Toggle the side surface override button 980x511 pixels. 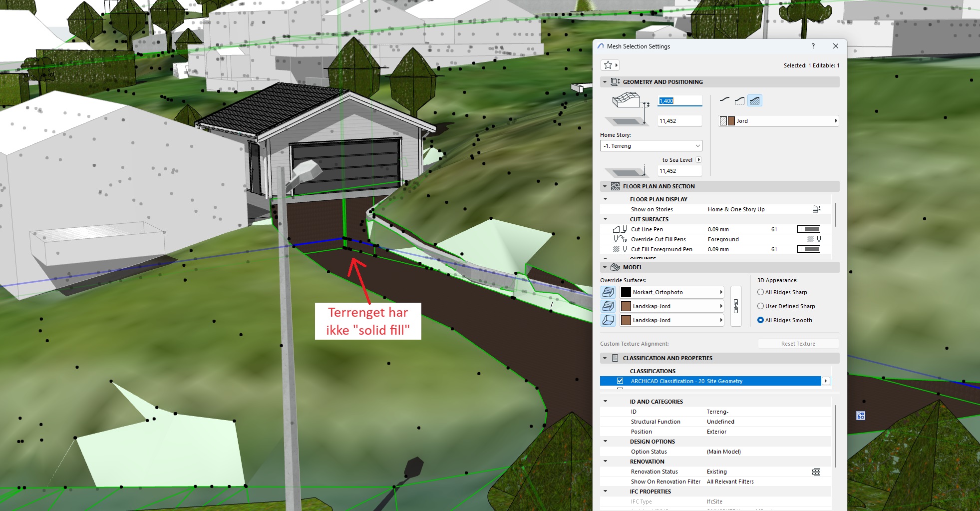coord(608,306)
